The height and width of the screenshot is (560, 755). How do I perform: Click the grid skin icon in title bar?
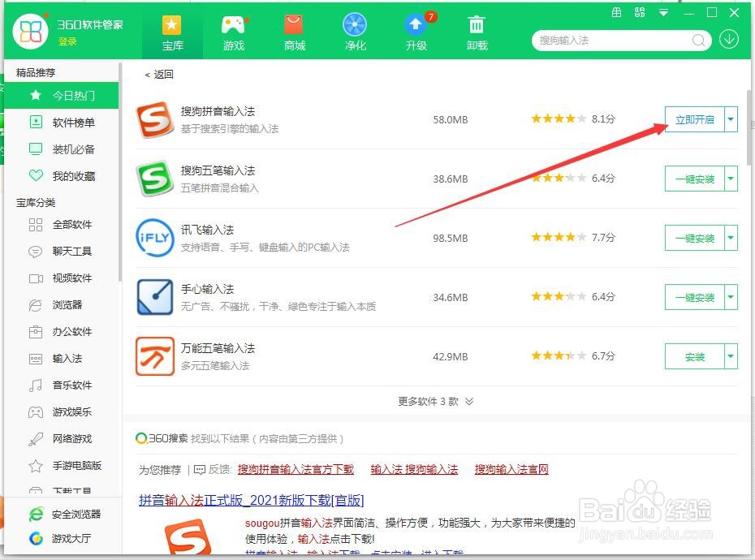coord(616,12)
